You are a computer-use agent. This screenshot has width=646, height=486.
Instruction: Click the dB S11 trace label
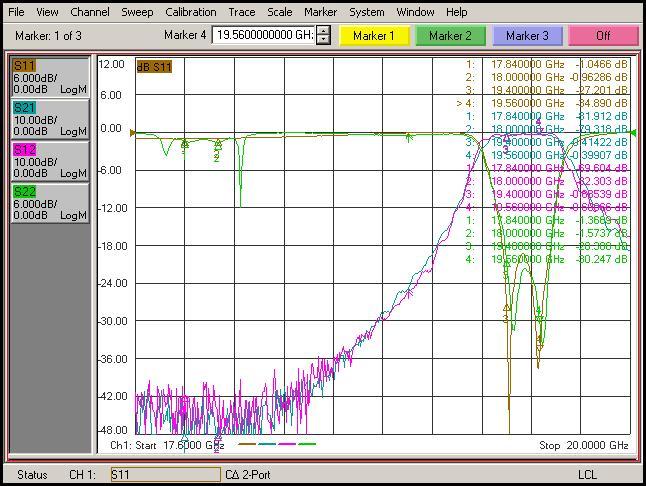[x=154, y=67]
